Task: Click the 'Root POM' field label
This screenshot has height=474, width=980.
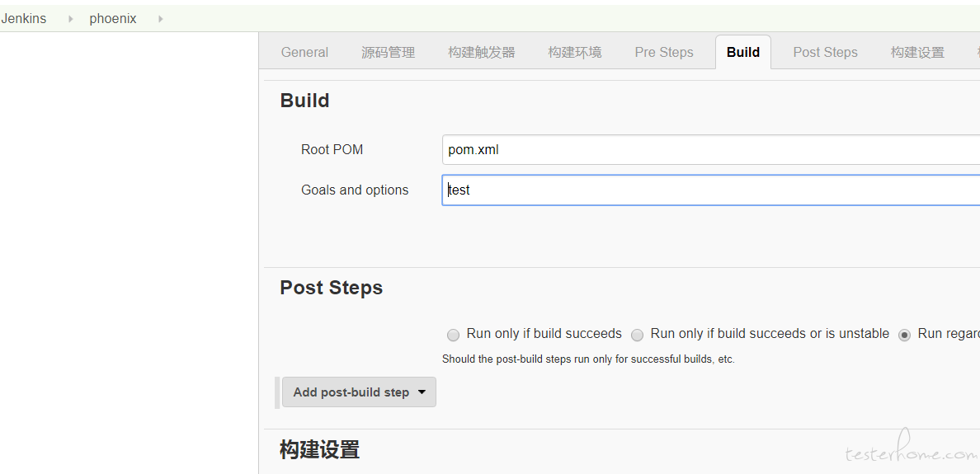Action: point(332,150)
